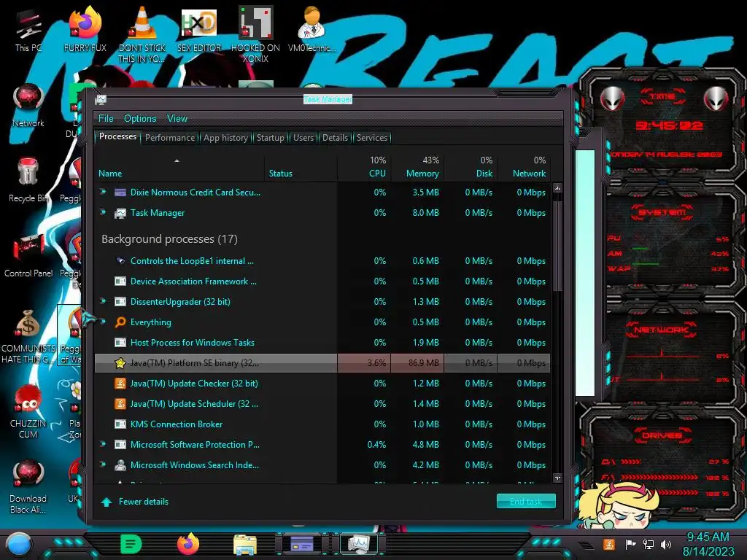Sort by the CPU column header
The image size is (747, 560).
[365, 168]
